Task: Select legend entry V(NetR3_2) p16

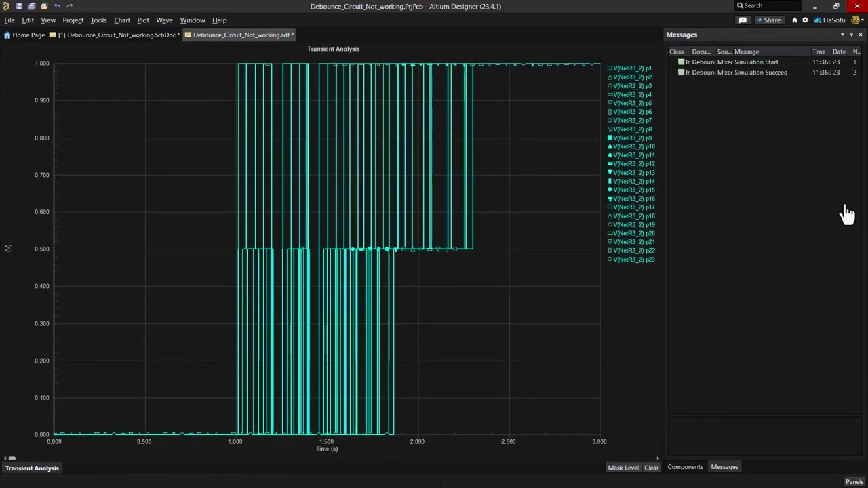Action: click(631, 199)
